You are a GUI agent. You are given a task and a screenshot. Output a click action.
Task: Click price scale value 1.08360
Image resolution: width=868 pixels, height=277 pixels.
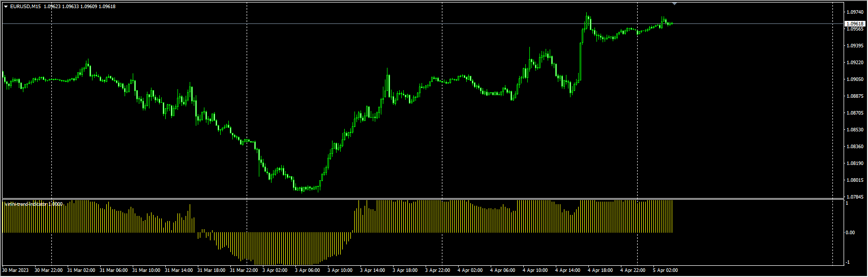(855, 147)
